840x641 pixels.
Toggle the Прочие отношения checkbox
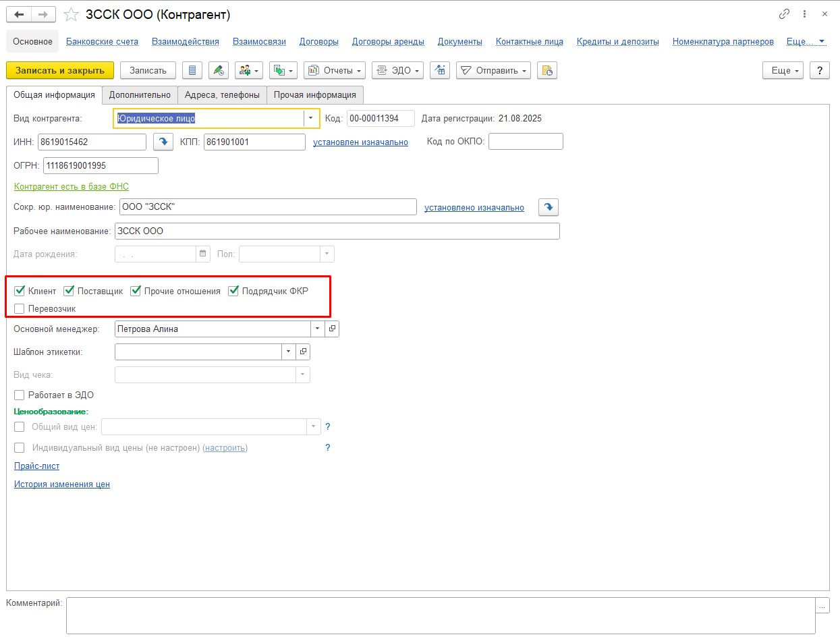point(136,291)
